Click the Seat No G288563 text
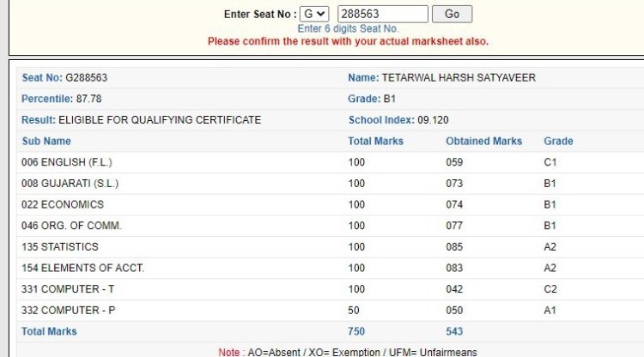644x357 pixels. click(x=64, y=78)
